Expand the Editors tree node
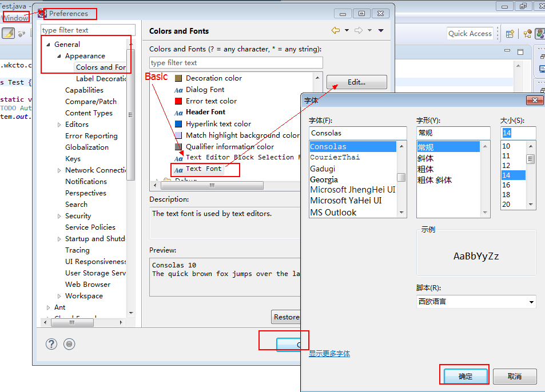 (59, 125)
